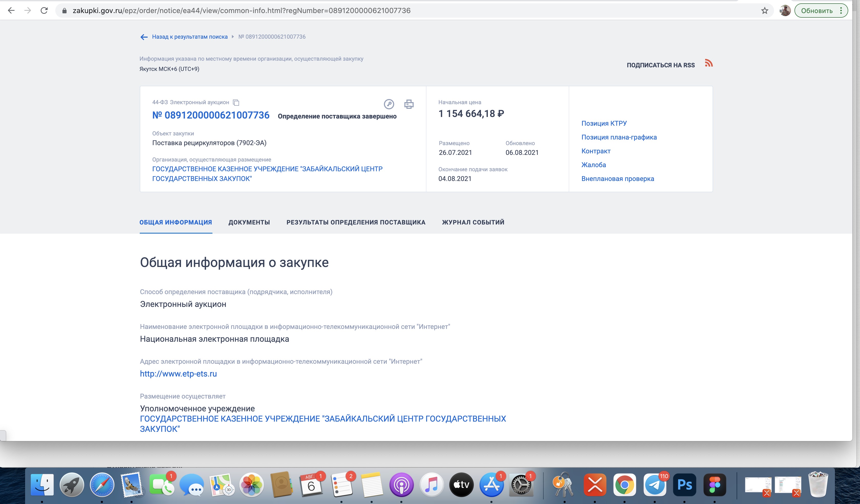Open Telegram from the dock

[x=654, y=485]
